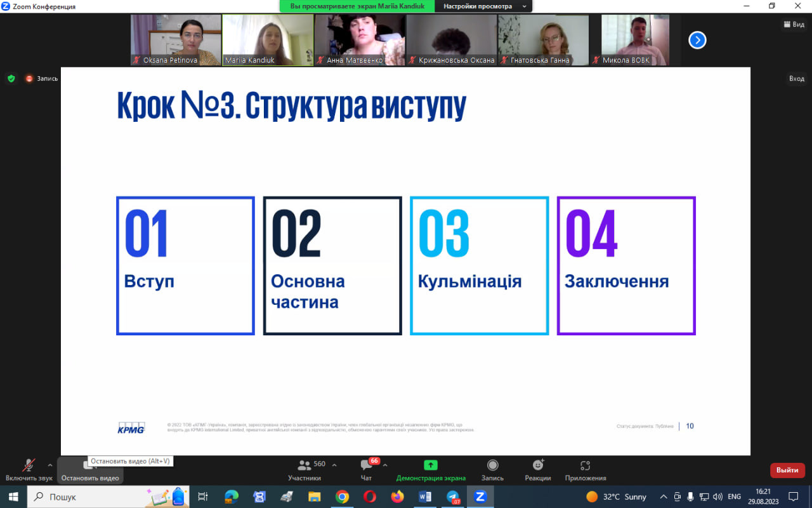Open Opera browser from the taskbar
Viewport: 812px width, 508px height.
pyautogui.click(x=370, y=497)
